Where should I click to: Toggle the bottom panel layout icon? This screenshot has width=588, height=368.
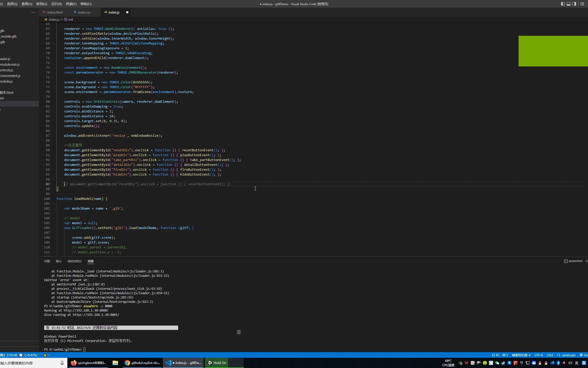pyautogui.click(x=569, y=4)
